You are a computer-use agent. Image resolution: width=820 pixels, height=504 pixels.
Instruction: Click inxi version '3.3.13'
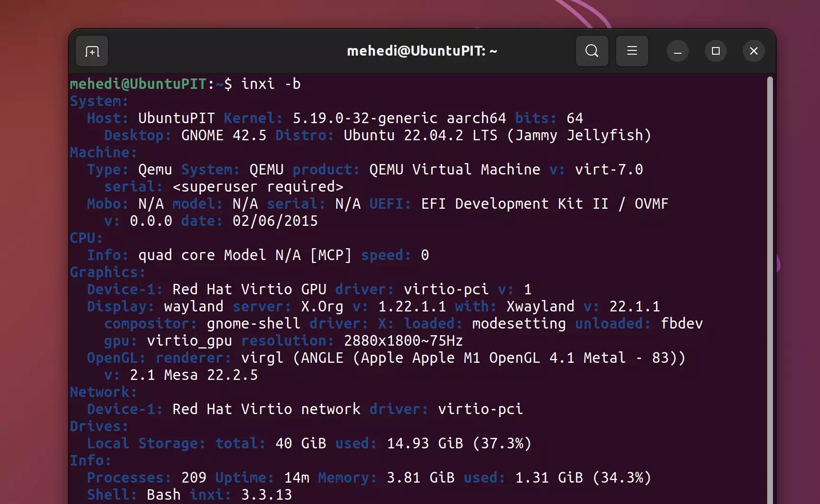(266, 495)
